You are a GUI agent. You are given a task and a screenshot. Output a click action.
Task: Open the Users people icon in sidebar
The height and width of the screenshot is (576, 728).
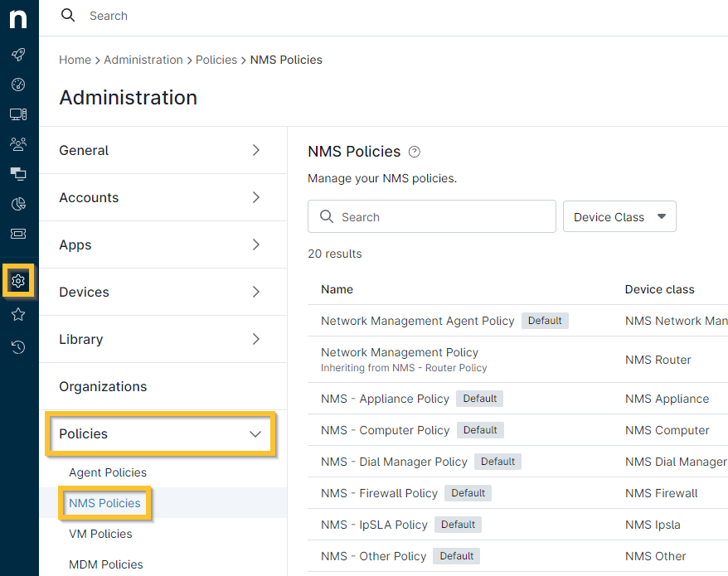click(x=18, y=144)
